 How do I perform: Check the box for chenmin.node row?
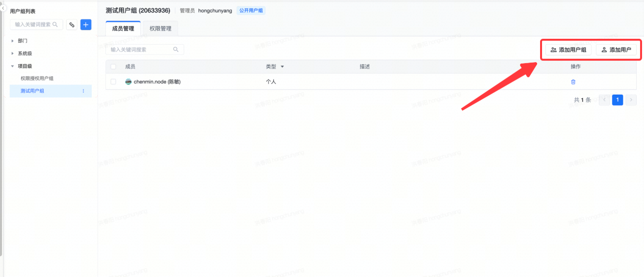113,82
